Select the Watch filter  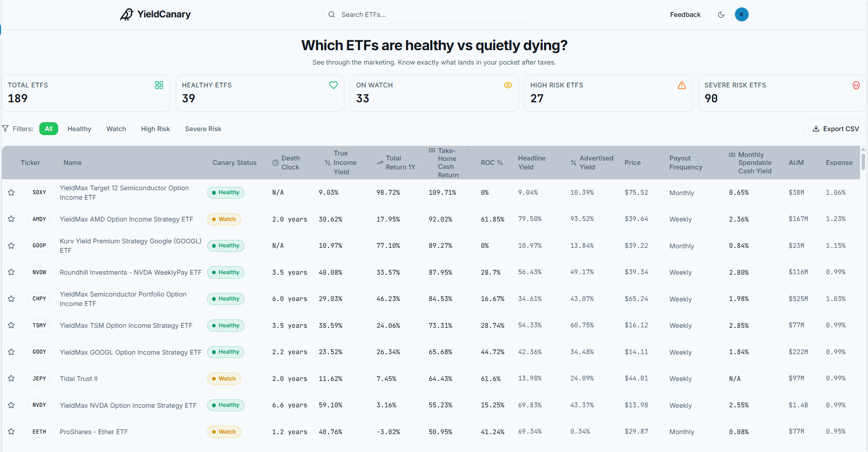tap(116, 129)
